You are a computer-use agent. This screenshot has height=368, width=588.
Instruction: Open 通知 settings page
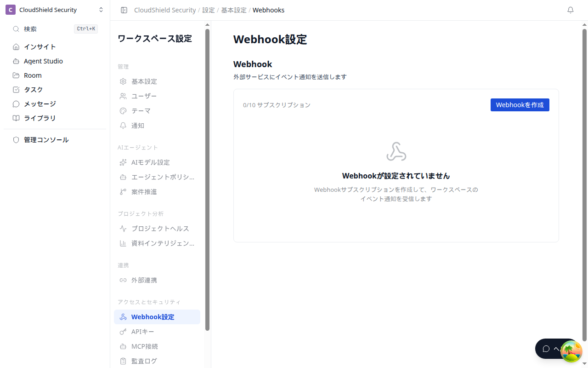click(x=157, y=126)
